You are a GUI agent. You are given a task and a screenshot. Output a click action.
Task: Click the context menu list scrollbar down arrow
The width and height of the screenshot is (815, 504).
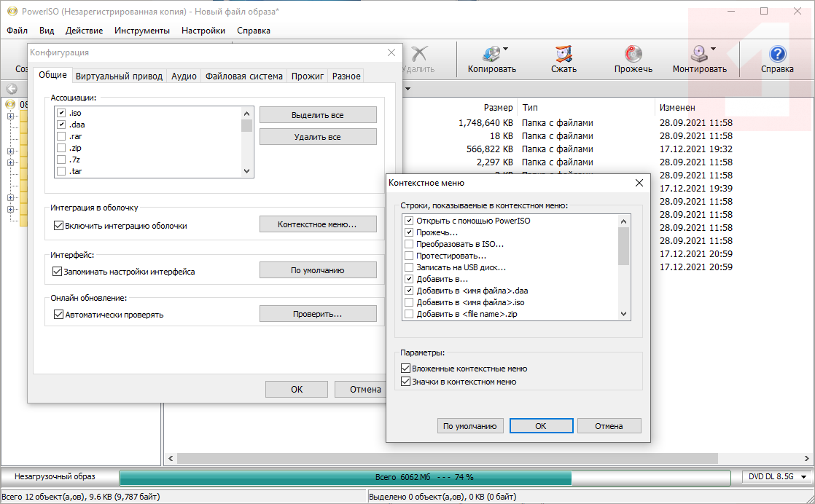coord(624,314)
